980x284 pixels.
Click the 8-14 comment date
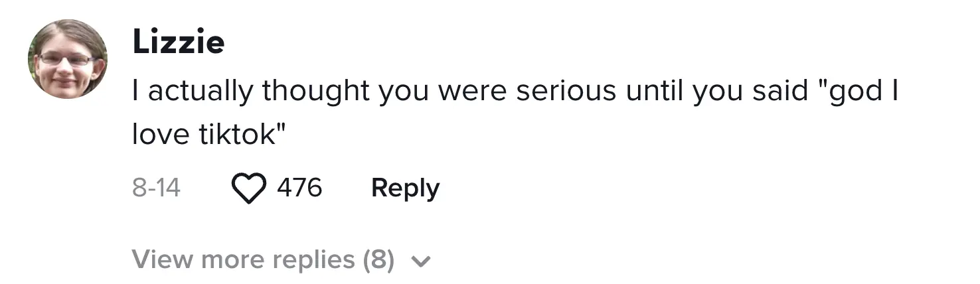click(x=156, y=188)
